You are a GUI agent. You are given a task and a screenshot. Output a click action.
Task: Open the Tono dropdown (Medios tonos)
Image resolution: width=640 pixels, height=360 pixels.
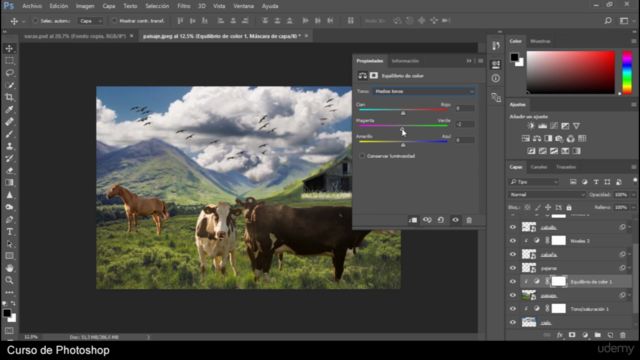pyautogui.click(x=423, y=91)
